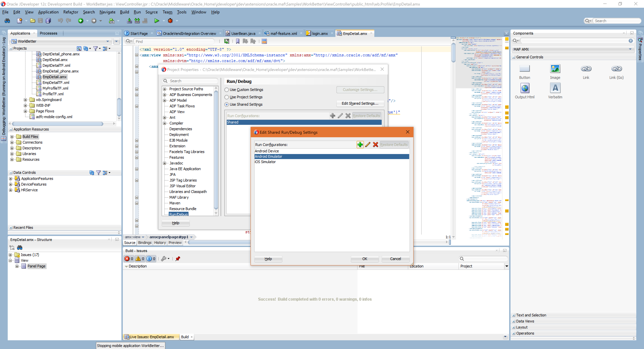Open the MAF AMX components dropdown
Screen dimensions: 644x349
point(630,49)
